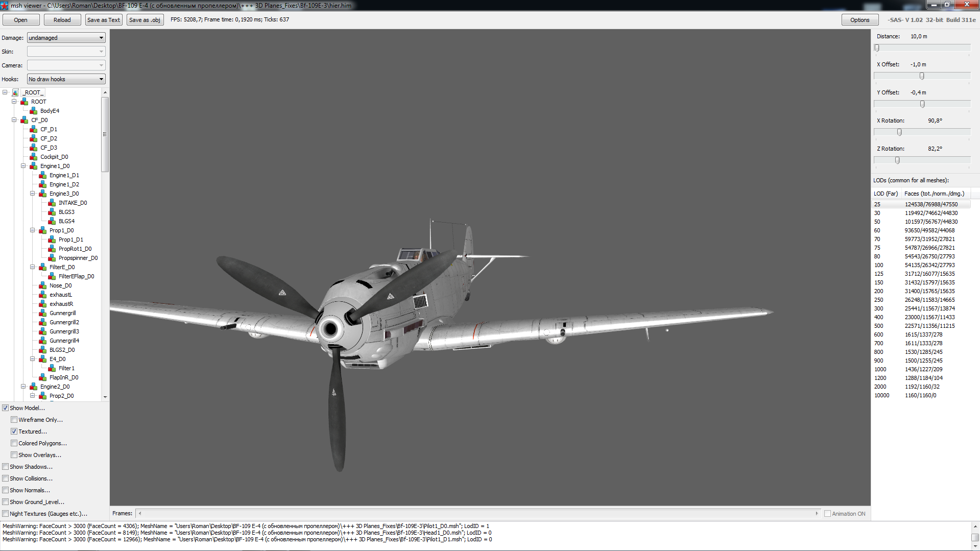Click the exhaustR mesh icon

click(x=43, y=304)
